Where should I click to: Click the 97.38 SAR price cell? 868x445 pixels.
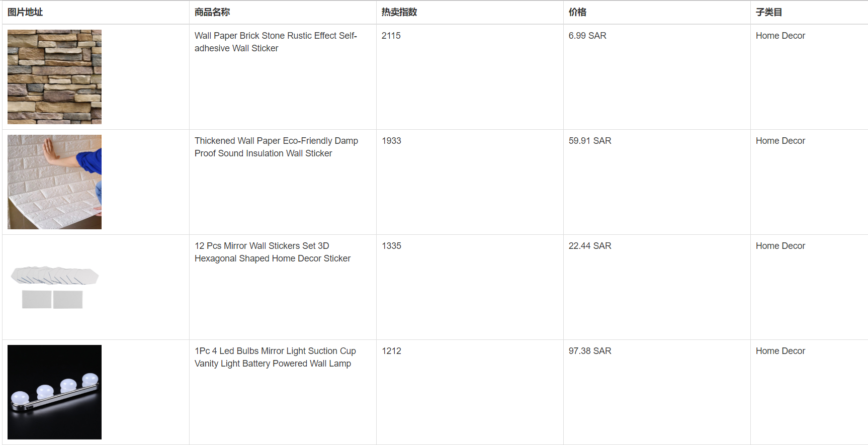[590, 351]
